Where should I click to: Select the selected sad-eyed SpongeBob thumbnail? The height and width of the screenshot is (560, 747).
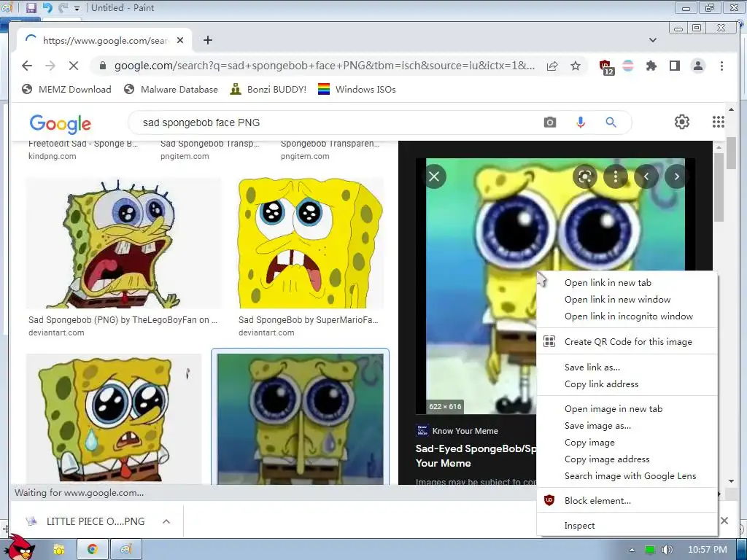click(x=300, y=419)
